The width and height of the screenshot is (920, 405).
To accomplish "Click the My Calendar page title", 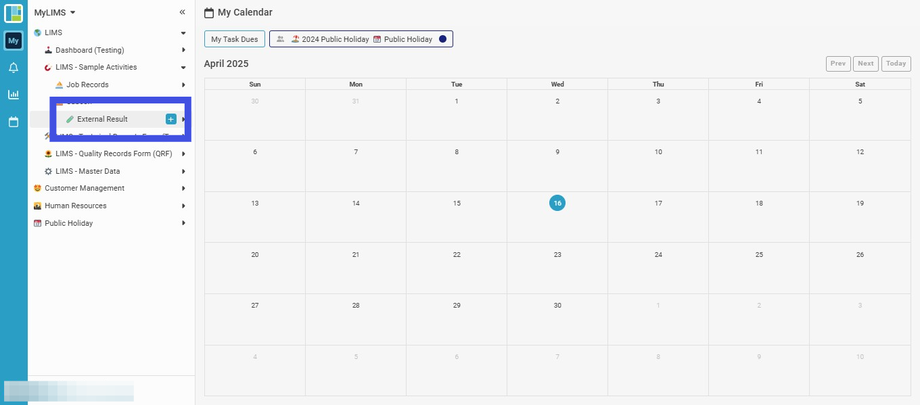I will point(245,12).
